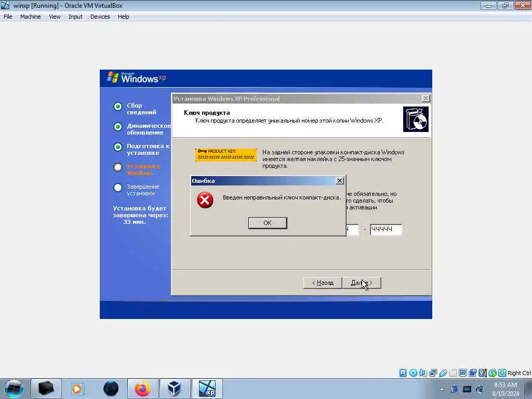Screen dimensions: 532x399
Task: Close the Windows XP Professional setup window
Action: point(425,98)
